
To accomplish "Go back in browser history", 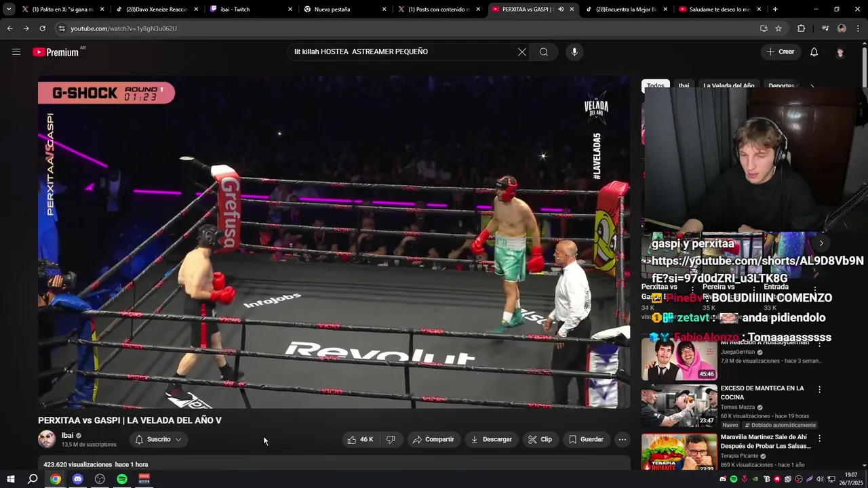I will pyautogui.click(x=9, y=28).
